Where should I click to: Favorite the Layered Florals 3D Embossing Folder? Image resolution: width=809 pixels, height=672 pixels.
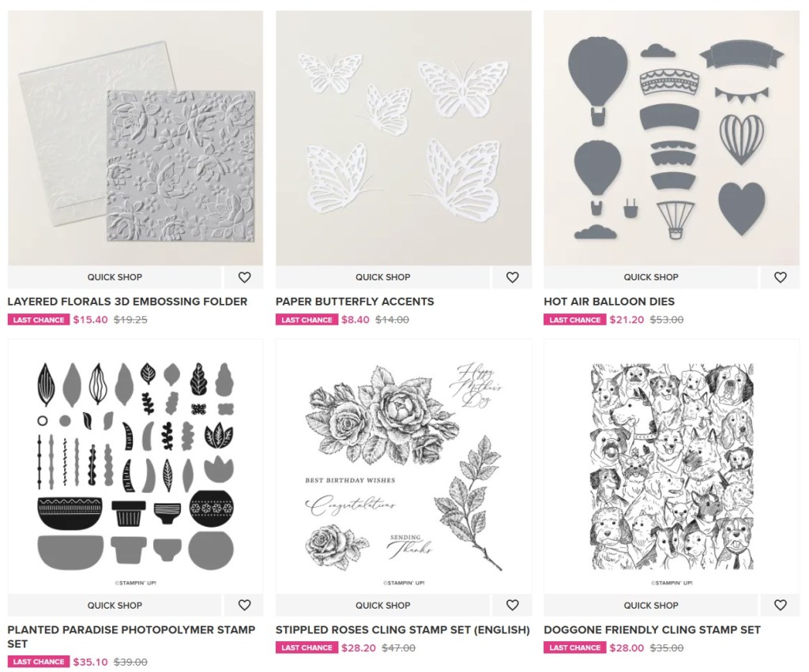244,277
